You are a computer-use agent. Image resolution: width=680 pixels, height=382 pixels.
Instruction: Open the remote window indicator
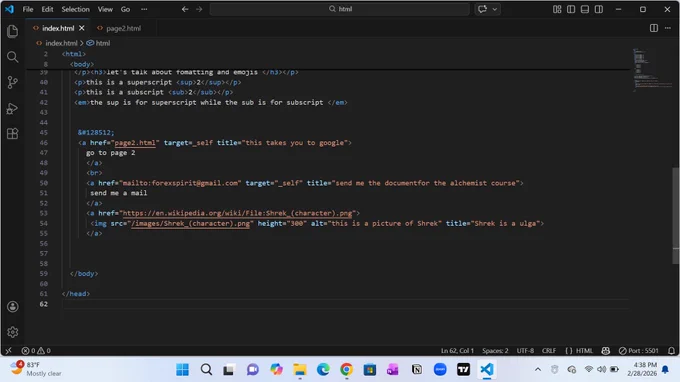click(8, 350)
